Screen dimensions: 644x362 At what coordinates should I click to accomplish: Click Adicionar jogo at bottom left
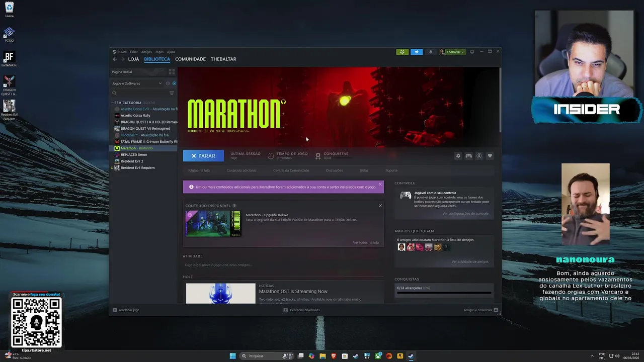(126, 310)
